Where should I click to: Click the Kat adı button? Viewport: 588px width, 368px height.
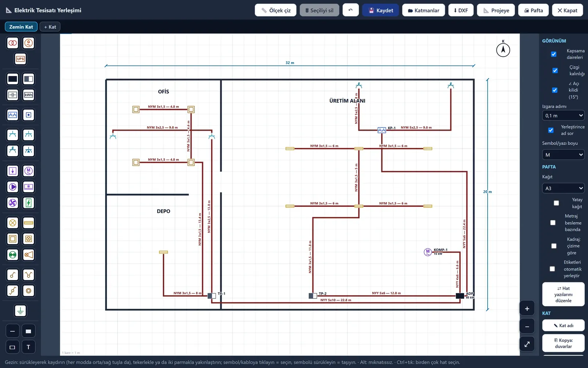563,326
